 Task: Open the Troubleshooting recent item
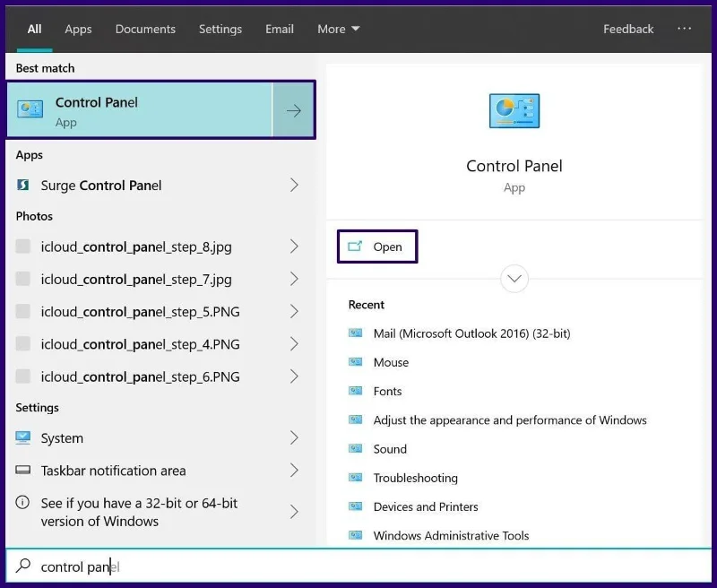[x=415, y=478]
